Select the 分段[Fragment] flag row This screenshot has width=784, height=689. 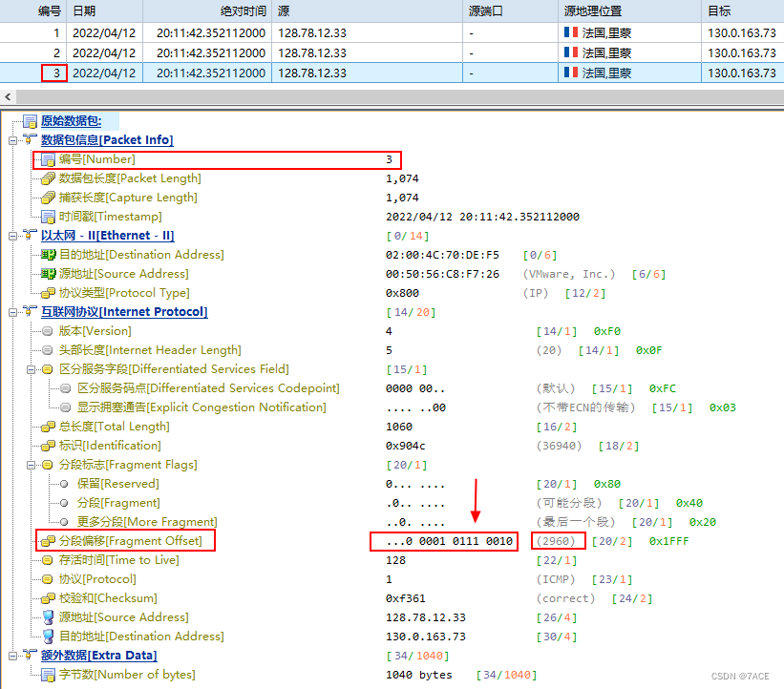click(118, 503)
